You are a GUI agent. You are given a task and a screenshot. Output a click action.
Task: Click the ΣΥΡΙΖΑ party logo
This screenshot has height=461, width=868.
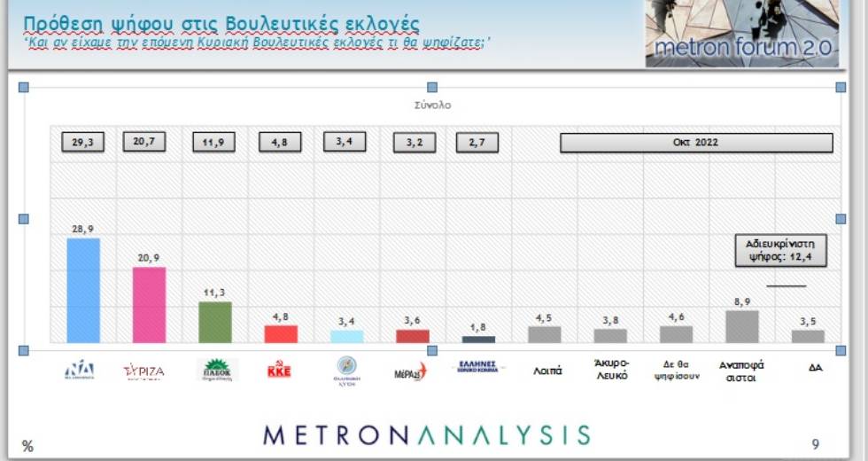click(x=143, y=371)
